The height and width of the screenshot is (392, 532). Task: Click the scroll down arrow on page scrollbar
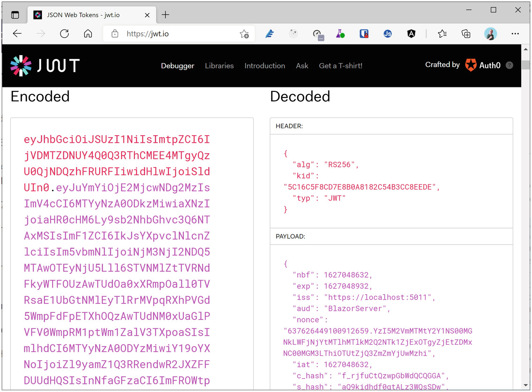coord(526,385)
